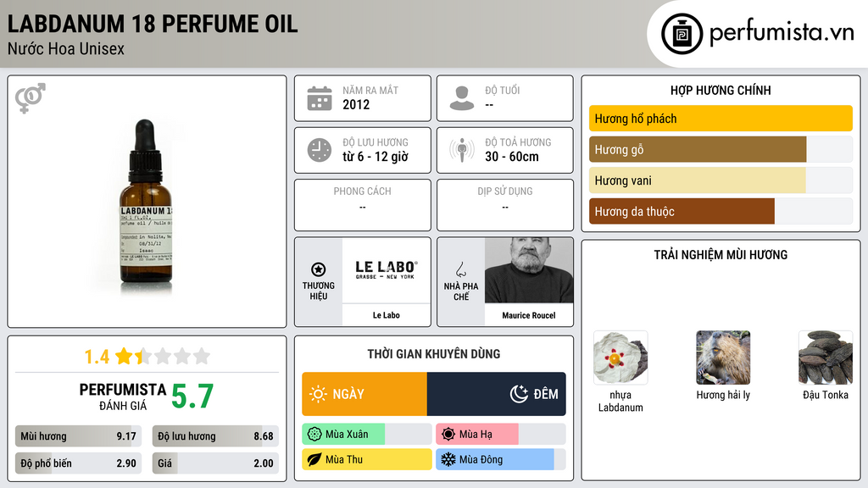Click the Hương hải ly beaver thumbnail

(723, 358)
